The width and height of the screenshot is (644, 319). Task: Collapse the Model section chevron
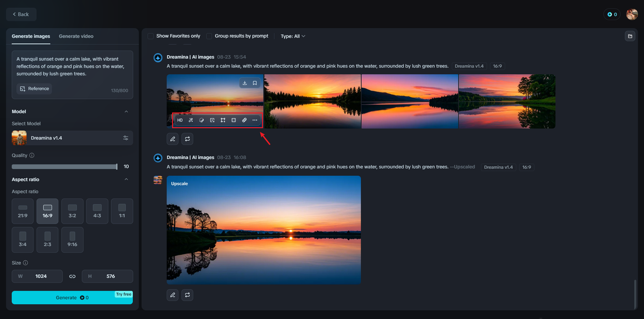pos(126,112)
